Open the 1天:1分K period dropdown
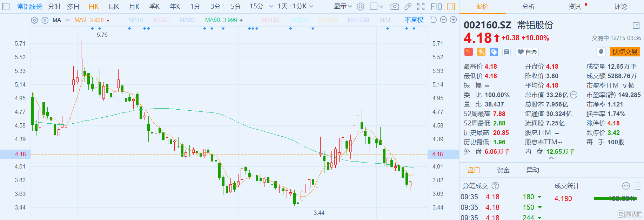This screenshot has height=220, width=644. tap(295, 6)
